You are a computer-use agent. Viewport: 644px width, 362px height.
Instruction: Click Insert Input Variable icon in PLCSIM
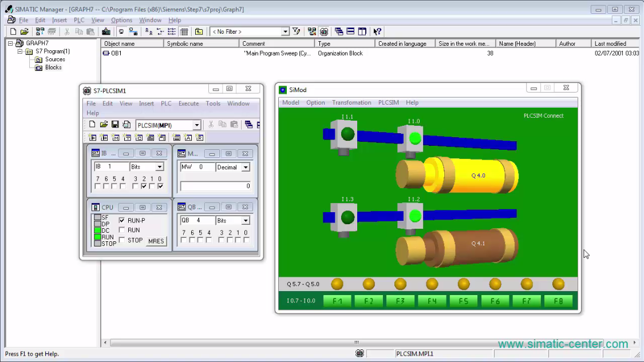tap(93, 137)
